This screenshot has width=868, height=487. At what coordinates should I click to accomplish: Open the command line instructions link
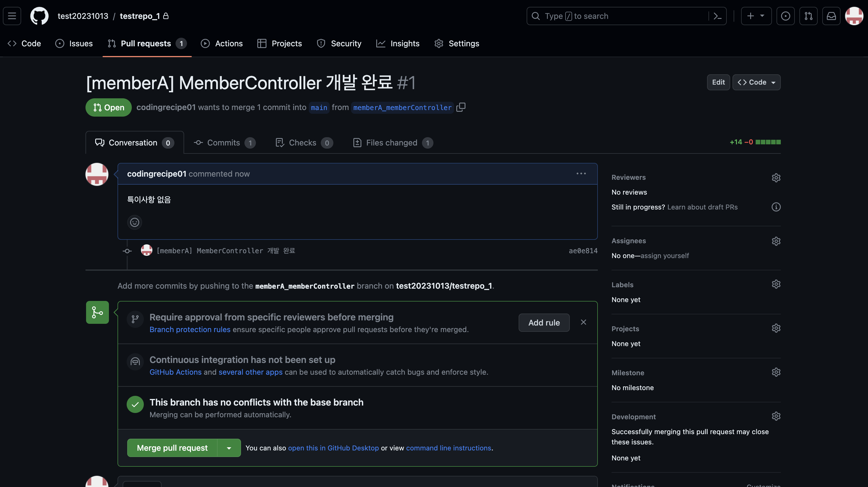pos(448,448)
